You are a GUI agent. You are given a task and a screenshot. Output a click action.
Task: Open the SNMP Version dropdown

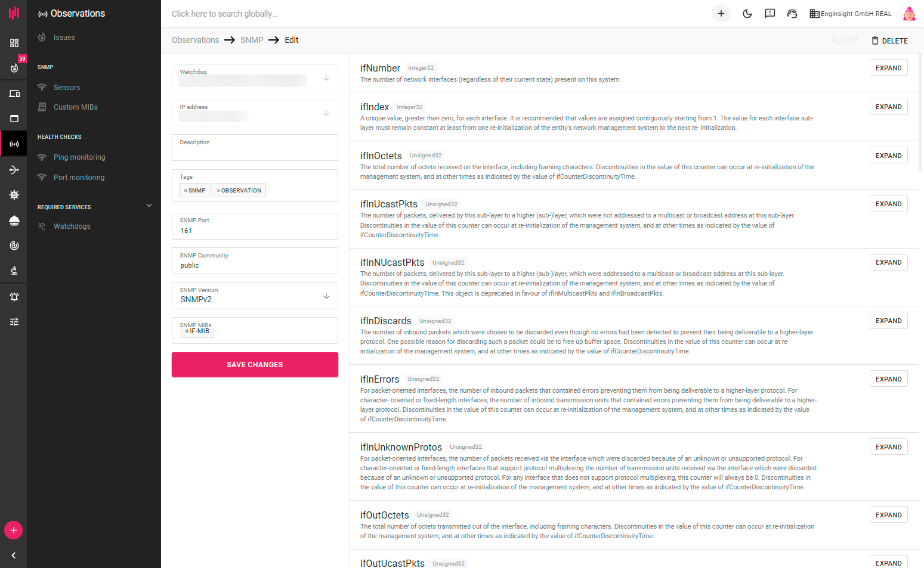(326, 296)
